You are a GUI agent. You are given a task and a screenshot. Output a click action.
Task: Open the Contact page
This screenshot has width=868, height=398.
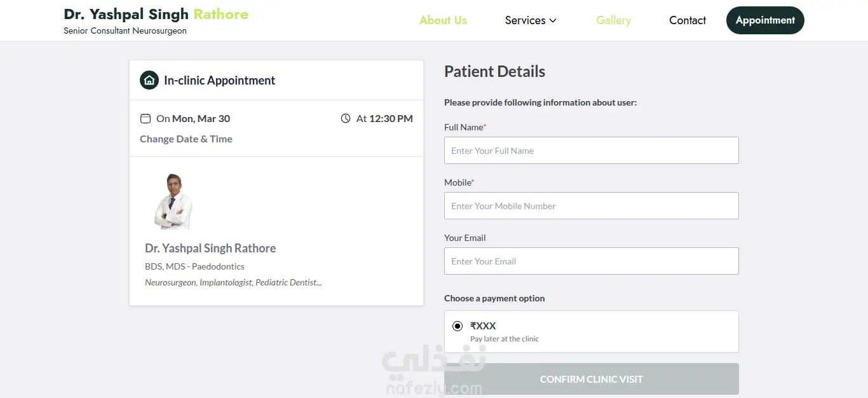pos(688,20)
